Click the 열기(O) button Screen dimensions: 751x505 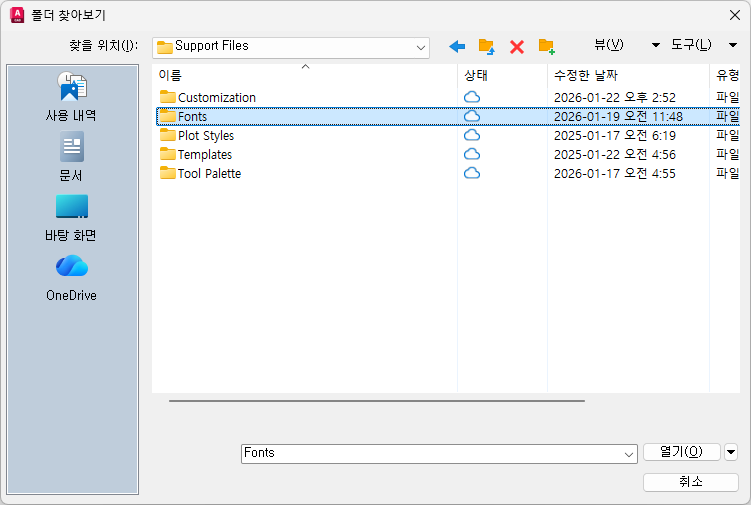point(682,452)
